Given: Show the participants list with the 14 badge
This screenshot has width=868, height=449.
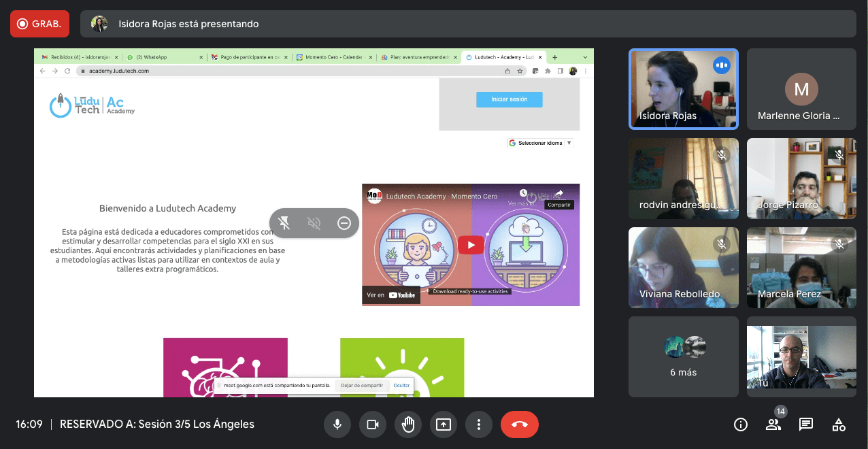Looking at the screenshot, I should [773, 425].
